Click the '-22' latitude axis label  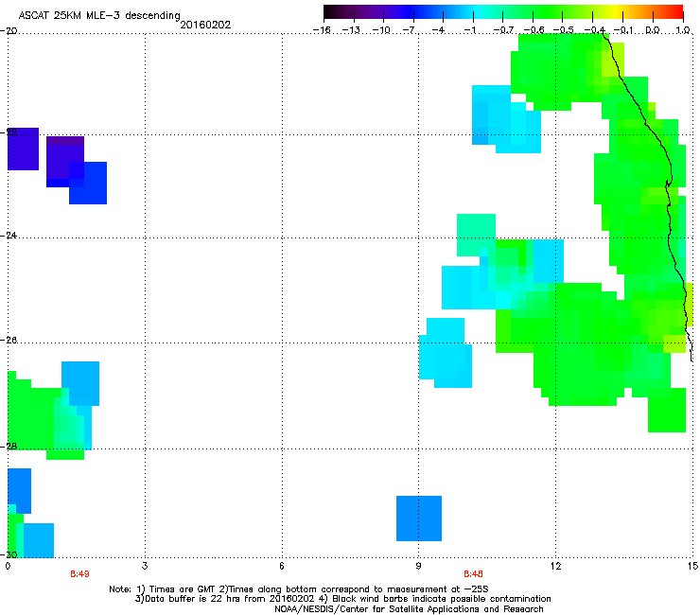[x=9, y=132]
